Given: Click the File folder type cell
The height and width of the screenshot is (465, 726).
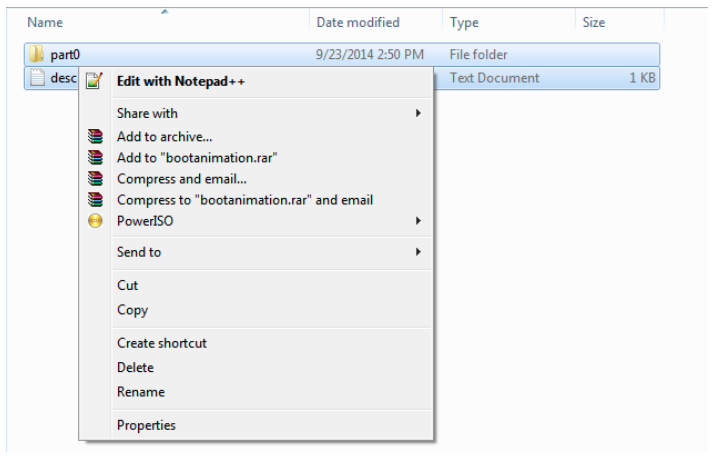Looking at the screenshot, I should coord(478,55).
